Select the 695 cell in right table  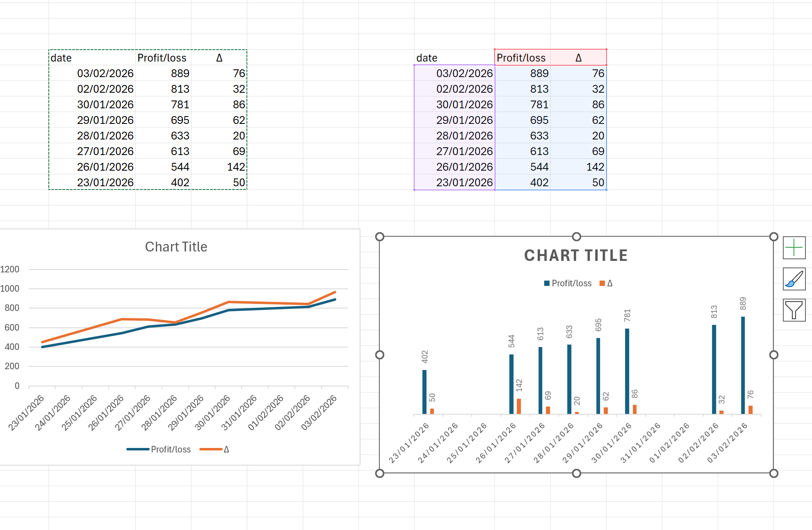(522, 120)
